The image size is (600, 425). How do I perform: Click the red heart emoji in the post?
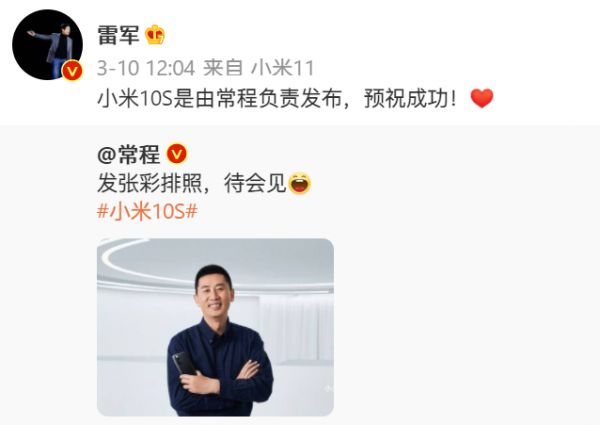[x=482, y=98]
